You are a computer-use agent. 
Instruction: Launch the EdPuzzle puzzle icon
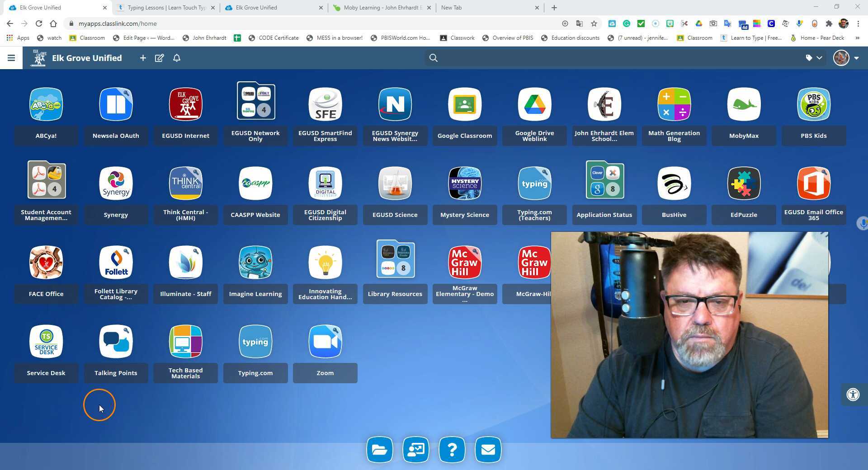743,183
